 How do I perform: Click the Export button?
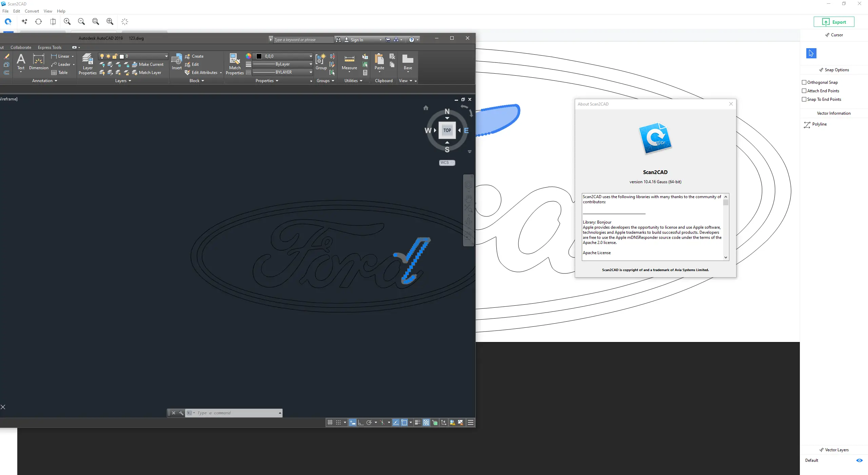coord(834,22)
